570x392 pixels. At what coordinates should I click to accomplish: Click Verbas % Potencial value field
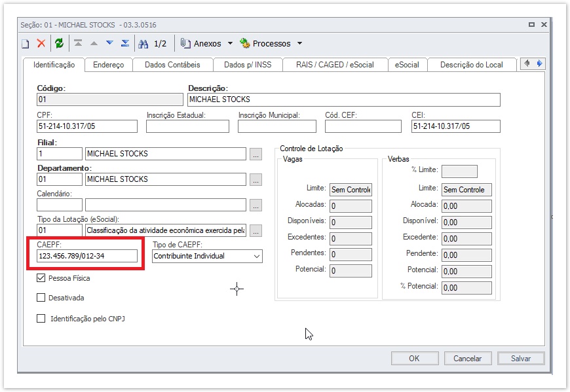pyautogui.click(x=466, y=288)
